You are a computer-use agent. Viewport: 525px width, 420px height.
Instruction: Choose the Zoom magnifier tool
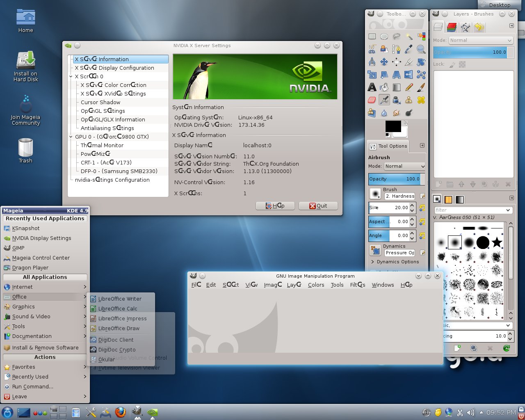[421, 49]
